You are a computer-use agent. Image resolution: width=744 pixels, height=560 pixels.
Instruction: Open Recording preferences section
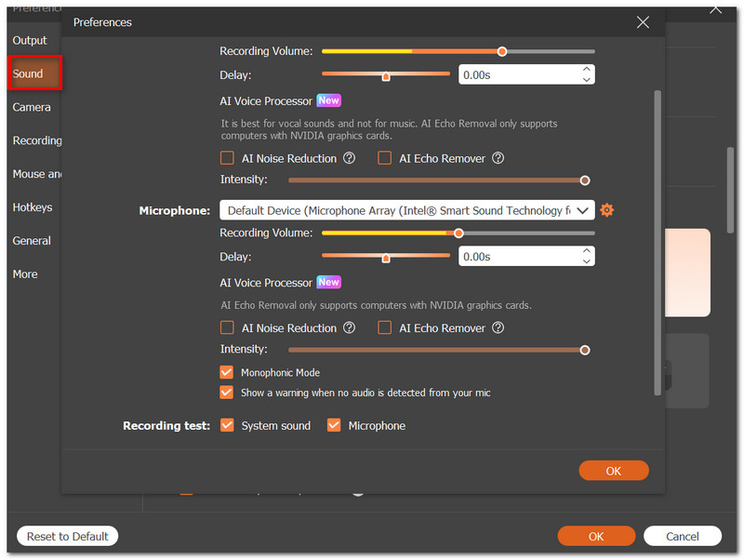pos(37,140)
